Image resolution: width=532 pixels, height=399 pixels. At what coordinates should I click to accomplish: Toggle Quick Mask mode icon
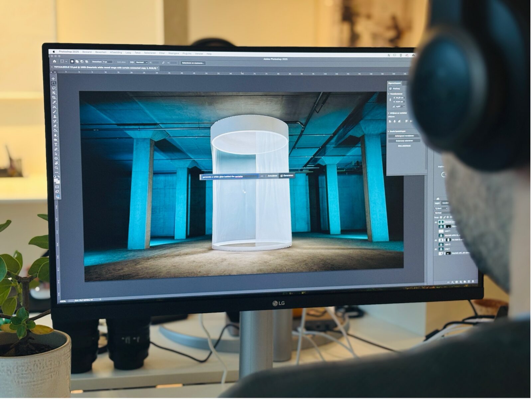tap(57, 187)
